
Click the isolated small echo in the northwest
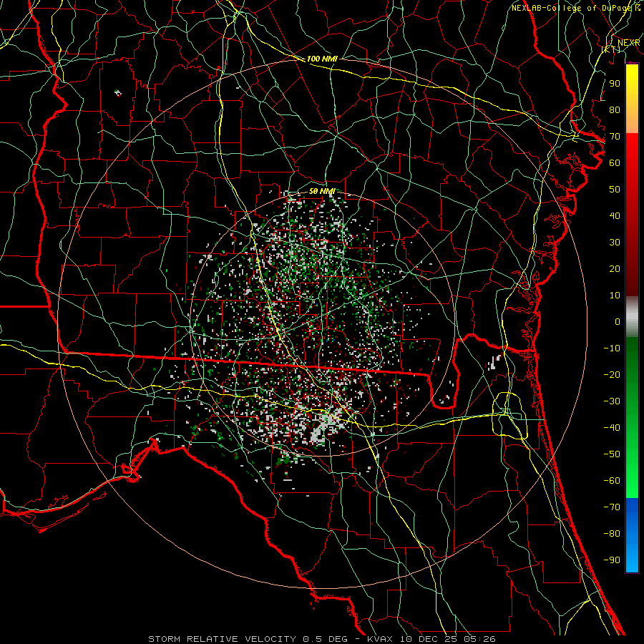click(118, 93)
